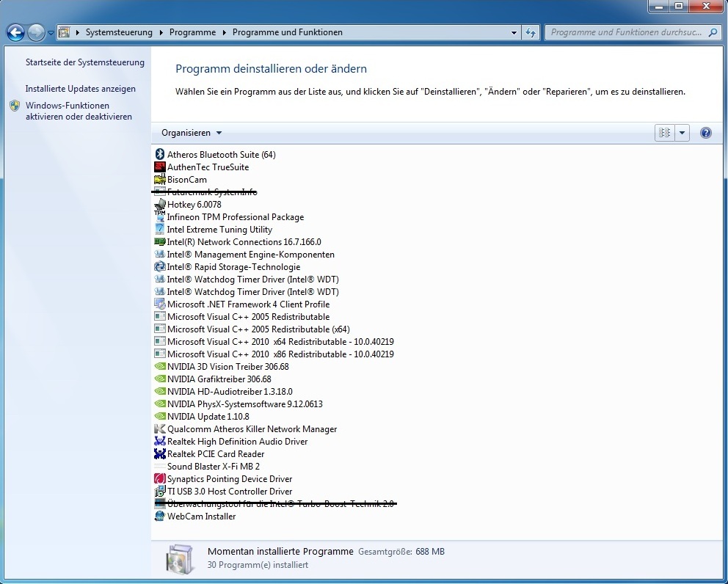Select Microsoft Visual C++ 2010 x86 Redistributable

[x=280, y=354]
